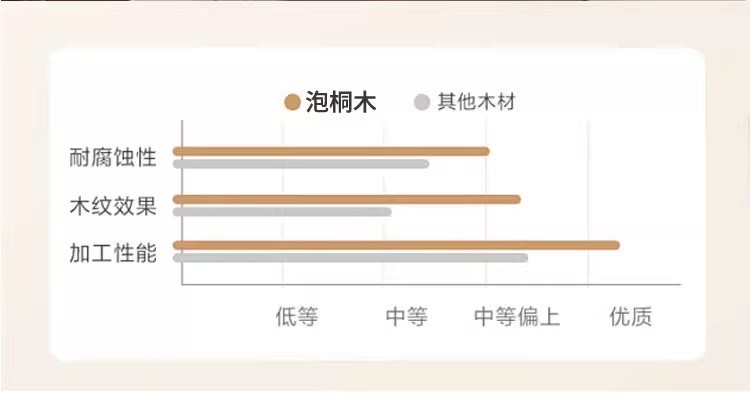The height and width of the screenshot is (413, 750).
Task: Select the orange 耐腐蚀性 bar
Action: coord(331,151)
